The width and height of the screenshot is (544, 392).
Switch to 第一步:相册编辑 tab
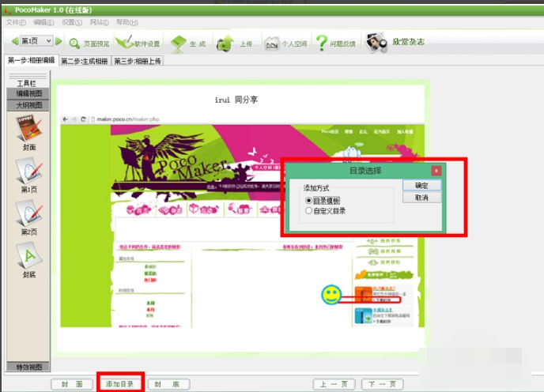(31, 60)
